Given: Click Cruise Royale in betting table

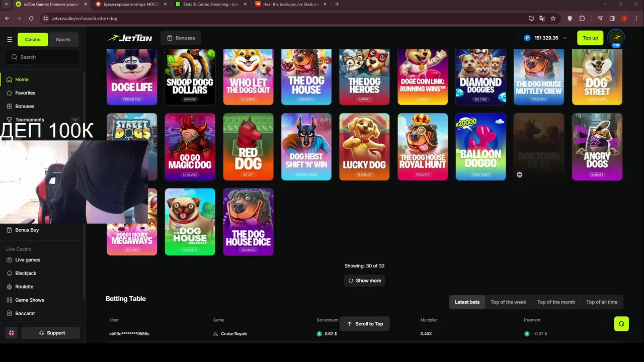Looking at the screenshot, I should (234, 334).
